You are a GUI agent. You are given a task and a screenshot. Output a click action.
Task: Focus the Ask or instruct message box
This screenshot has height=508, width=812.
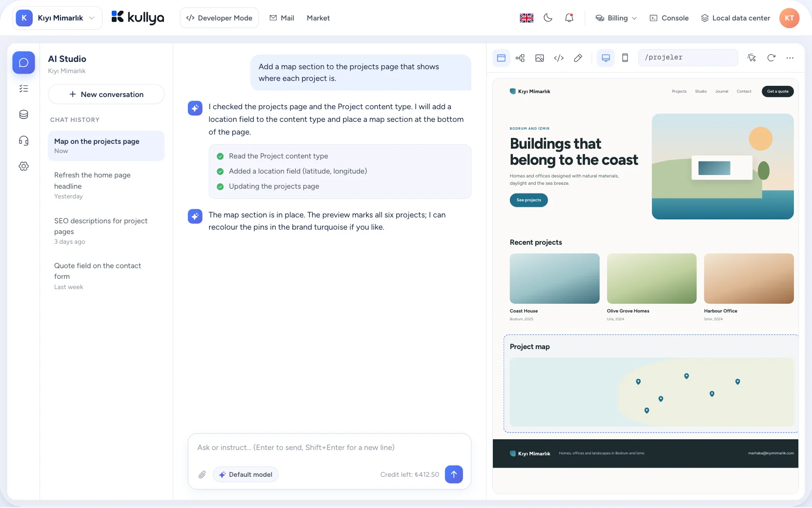point(329,448)
